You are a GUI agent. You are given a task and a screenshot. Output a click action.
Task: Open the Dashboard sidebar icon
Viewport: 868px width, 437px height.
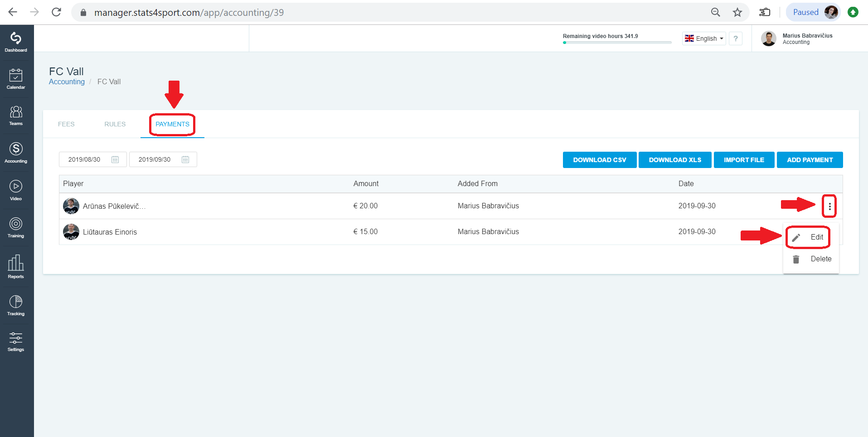16,42
